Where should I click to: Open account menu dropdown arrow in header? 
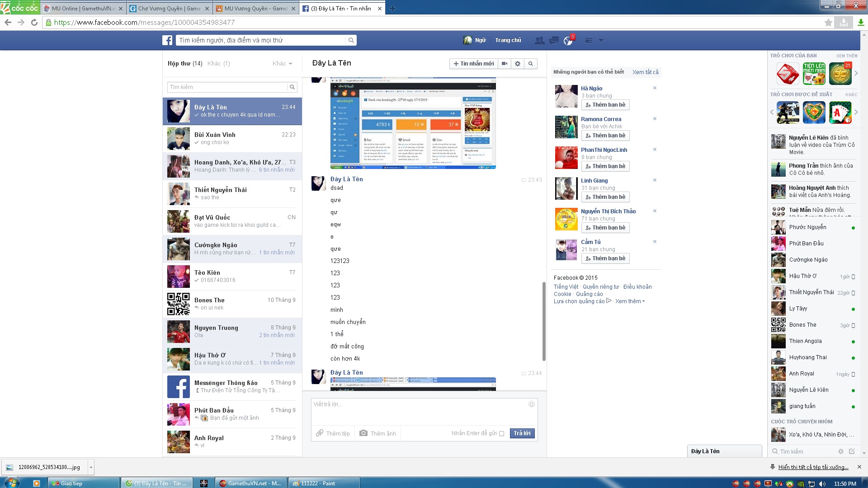pos(601,40)
